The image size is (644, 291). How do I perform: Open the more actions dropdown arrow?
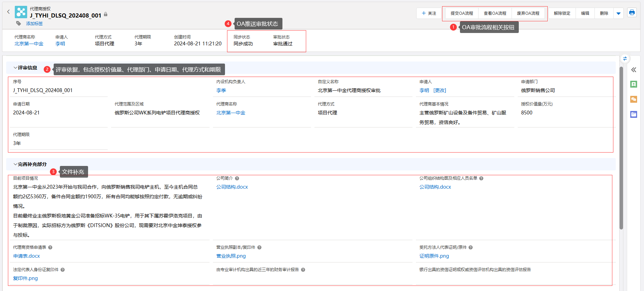coord(618,13)
